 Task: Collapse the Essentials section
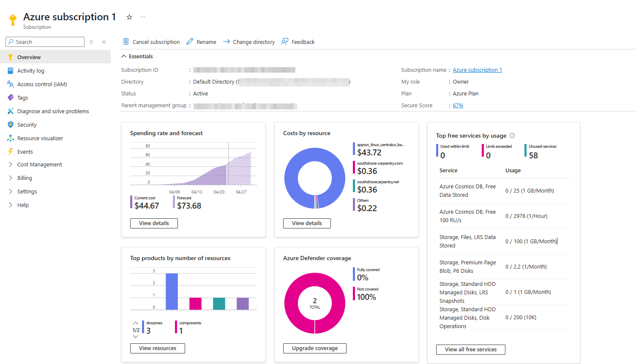124,56
